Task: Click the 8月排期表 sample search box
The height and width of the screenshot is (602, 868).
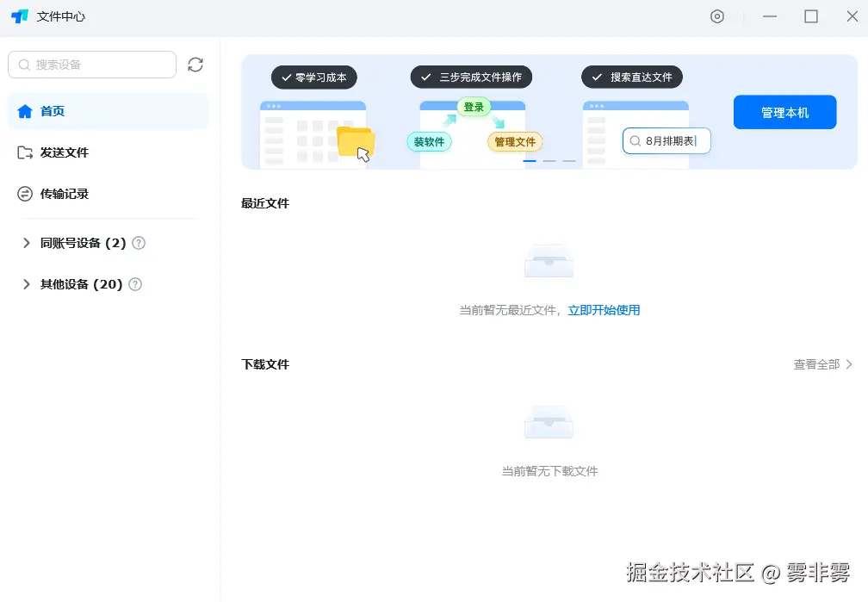Action: pos(666,140)
